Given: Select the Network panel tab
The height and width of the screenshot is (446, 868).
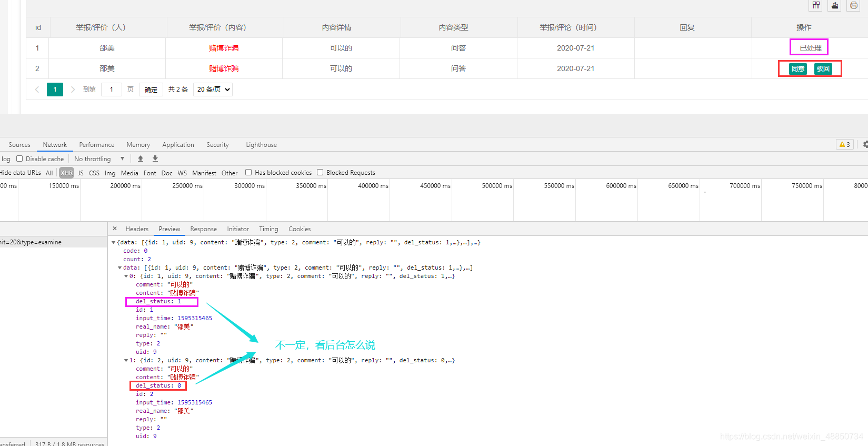Looking at the screenshot, I should 55,145.
